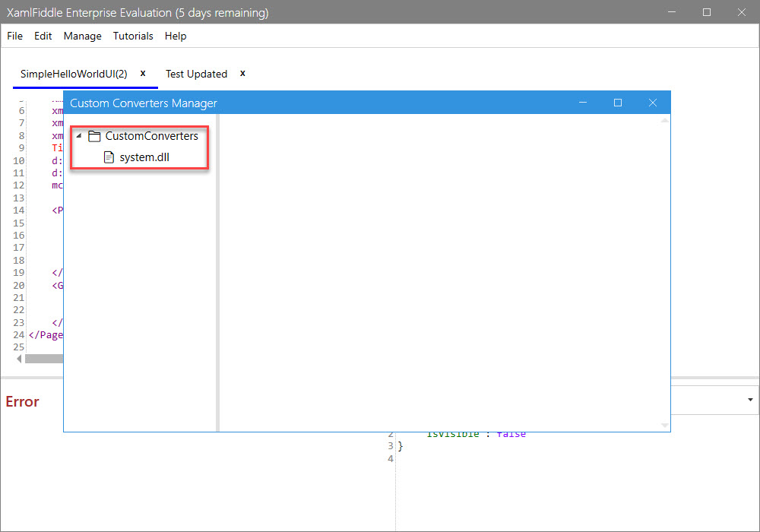The width and height of the screenshot is (760, 532).
Task: Maximize the Custom Converters Manager window
Action: point(618,103)
